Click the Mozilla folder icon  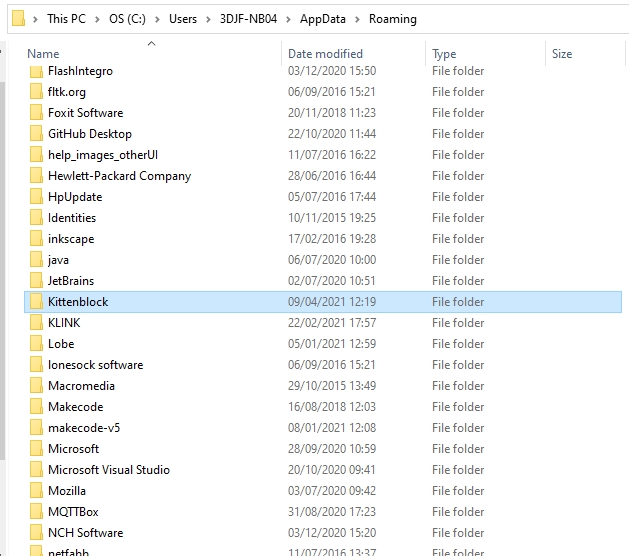(x=36, y=491)
